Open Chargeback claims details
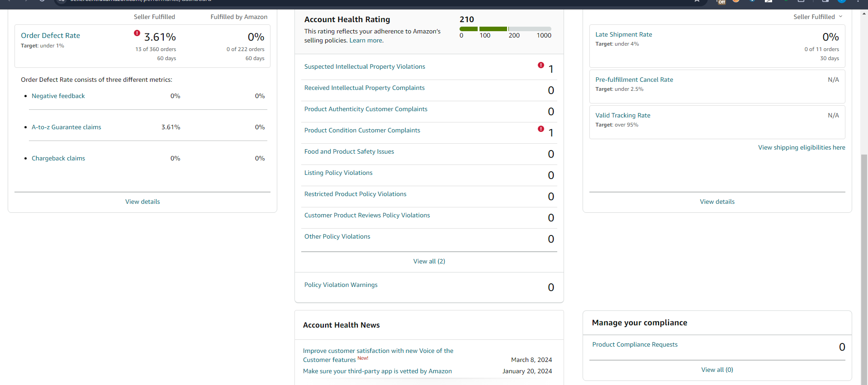This screenshot has width=868, height=385. 58,158
